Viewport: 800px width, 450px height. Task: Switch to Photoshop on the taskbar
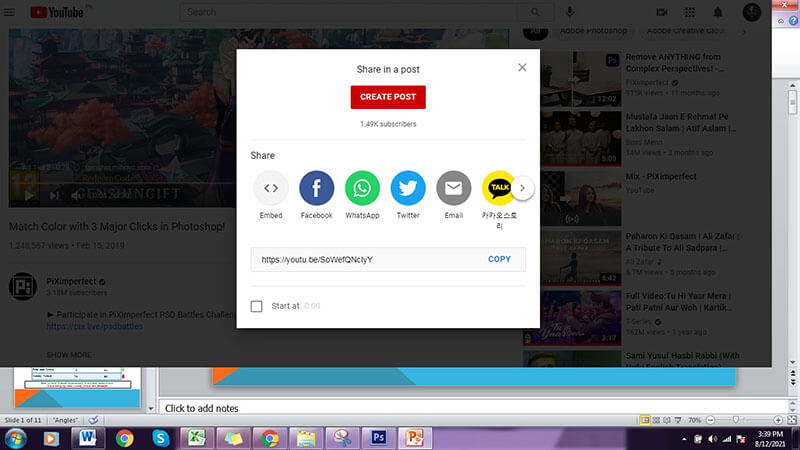(x=379, y=438)
